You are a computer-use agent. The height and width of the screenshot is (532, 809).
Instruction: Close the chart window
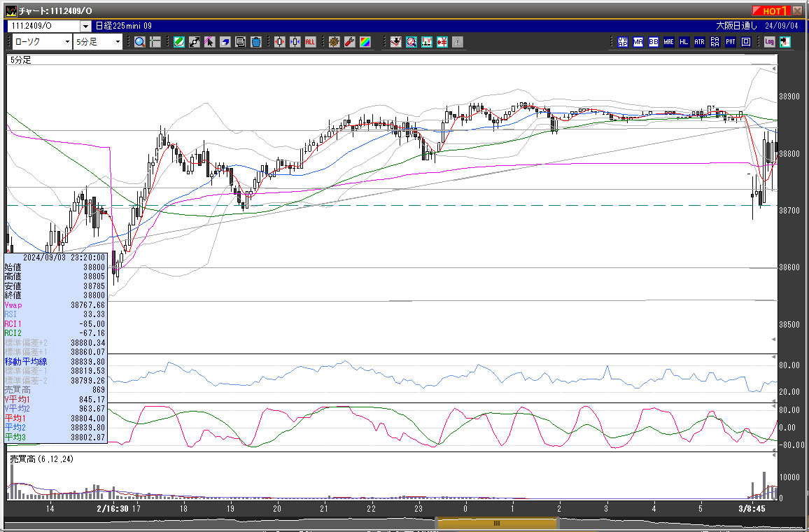click(x=797, y=10)
